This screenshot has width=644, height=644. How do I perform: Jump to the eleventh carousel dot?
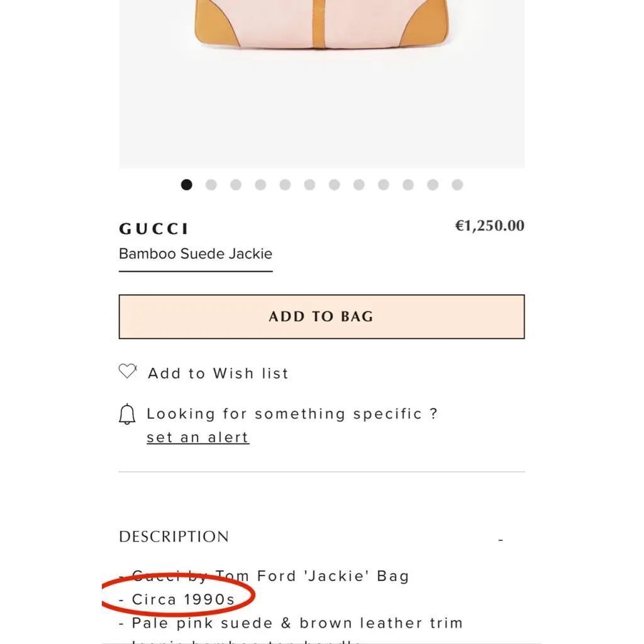point(433,185)
